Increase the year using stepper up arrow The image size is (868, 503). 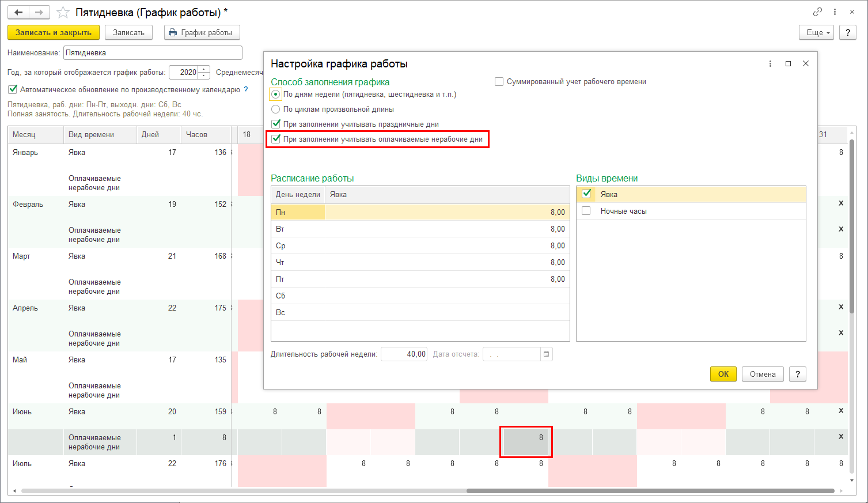[x=204, y=69]
